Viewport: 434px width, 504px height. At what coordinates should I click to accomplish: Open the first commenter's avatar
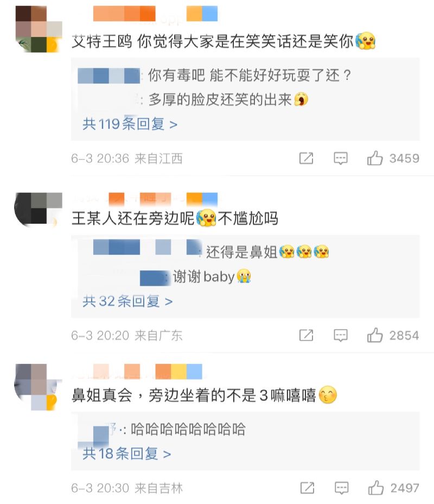(39, 29)
